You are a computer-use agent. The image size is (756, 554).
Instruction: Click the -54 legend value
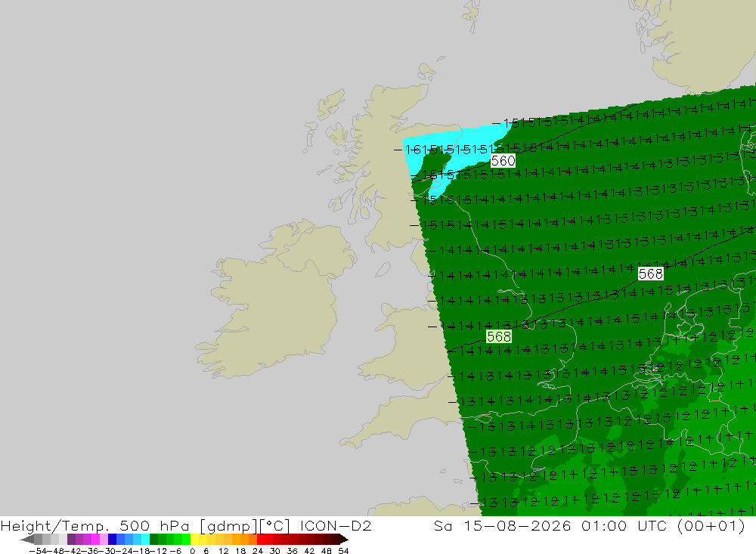(x=38, y=551)
